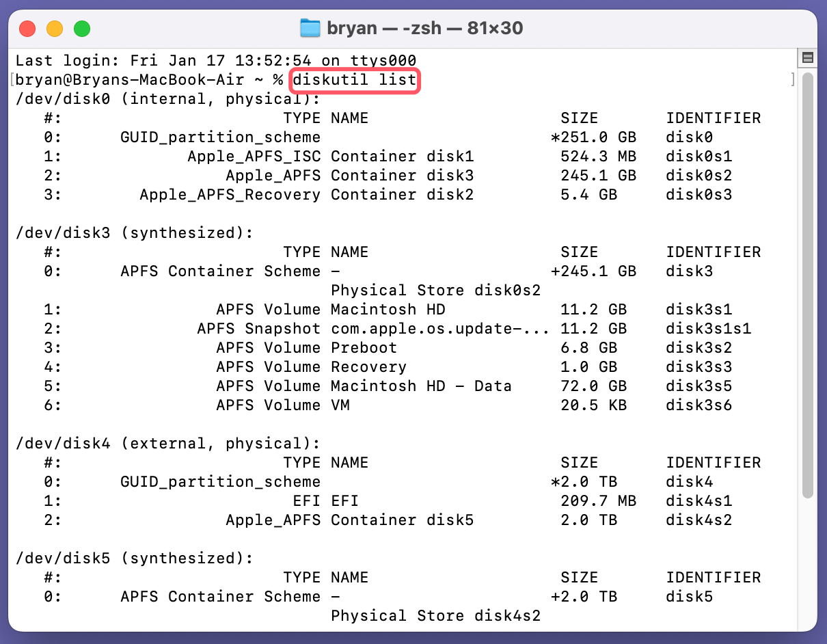Click the blue folder proxy icon in title bar
827x644 pixels.
(x=309, y=28)
